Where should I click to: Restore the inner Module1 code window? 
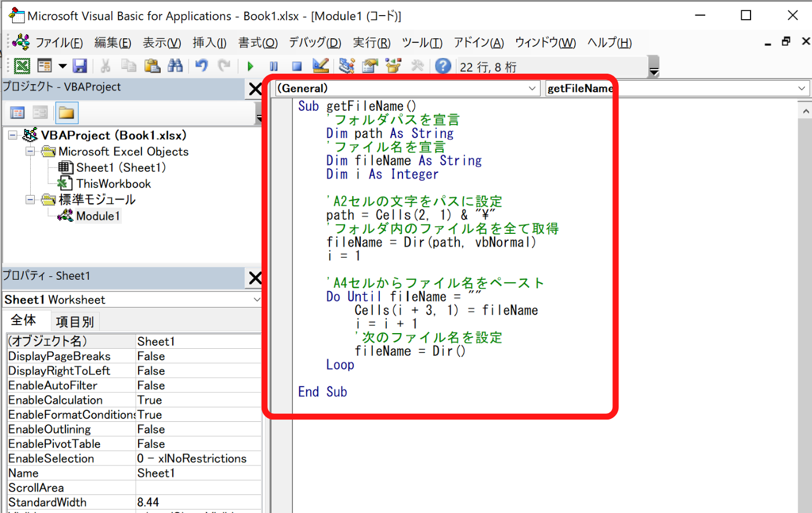(x=786, y=42)
